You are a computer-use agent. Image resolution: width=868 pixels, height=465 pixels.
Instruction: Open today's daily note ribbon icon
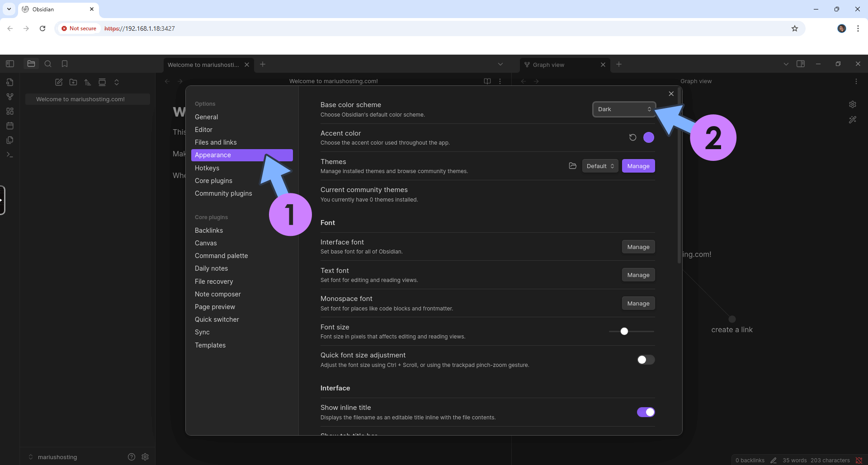point(10,126)
